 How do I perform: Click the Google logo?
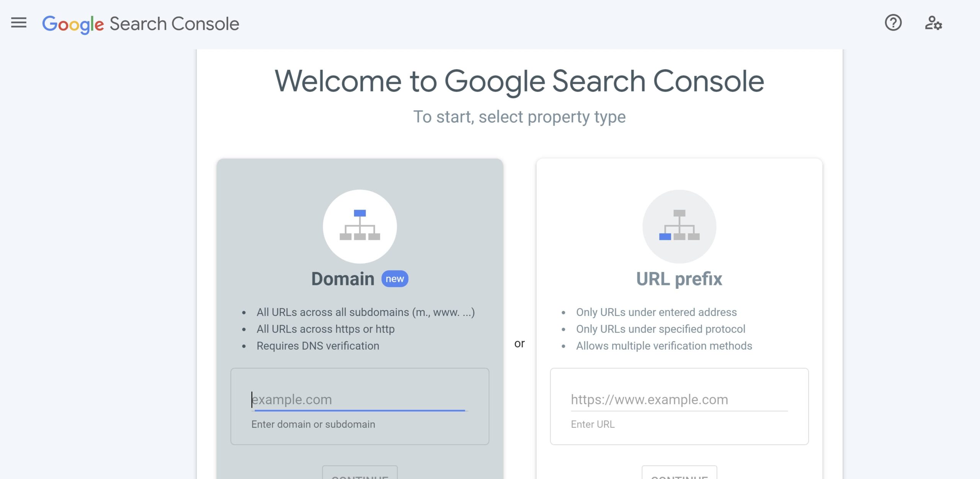click(x=73, y=24)
